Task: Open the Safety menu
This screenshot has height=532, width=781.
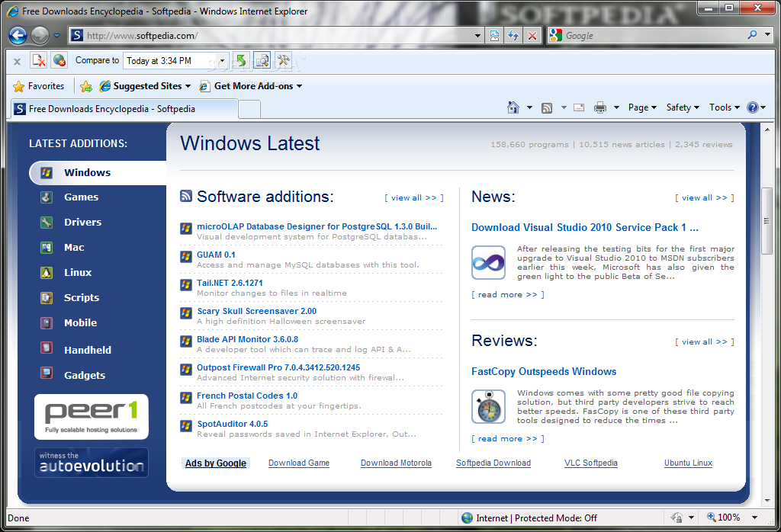Action: (683, 107)
